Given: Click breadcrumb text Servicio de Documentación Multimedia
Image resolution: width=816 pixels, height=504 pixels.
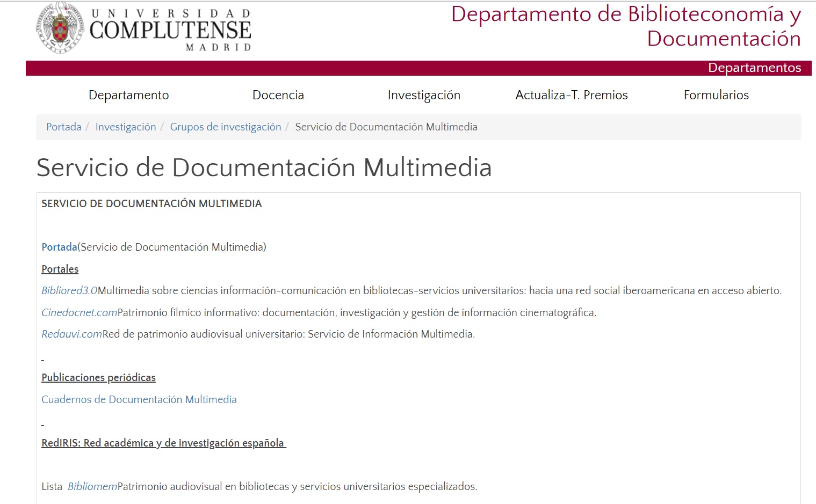Looking at the screenshot, I should 386,127.
